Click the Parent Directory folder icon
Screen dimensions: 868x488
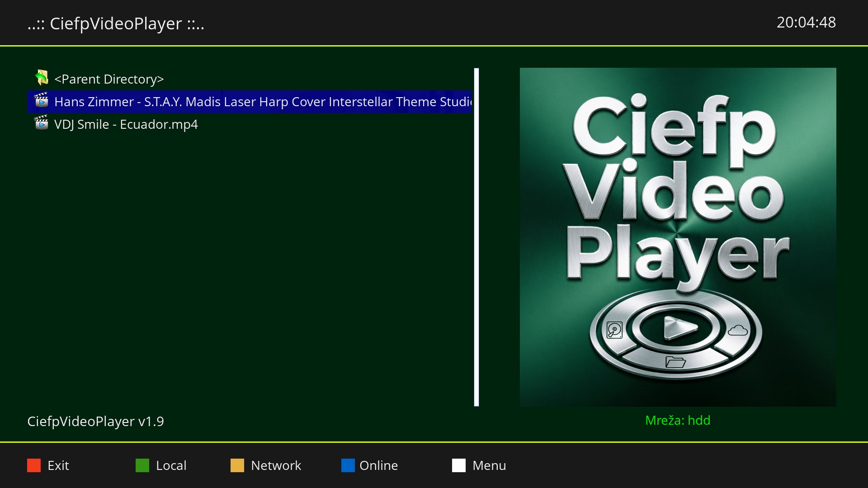(42, 78)
